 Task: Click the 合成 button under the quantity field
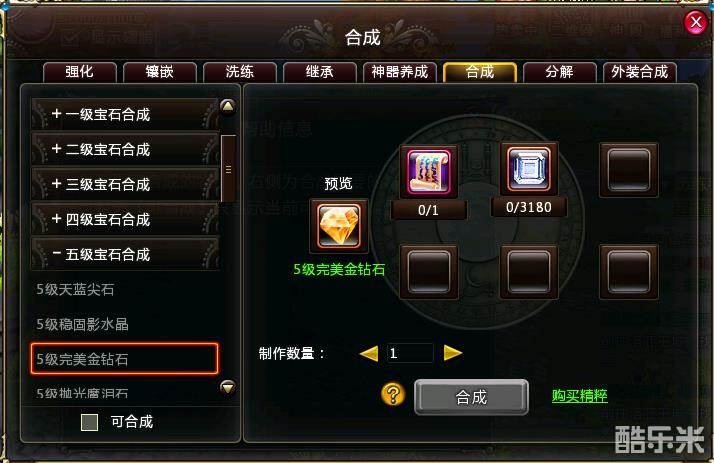tap(471, 397)
